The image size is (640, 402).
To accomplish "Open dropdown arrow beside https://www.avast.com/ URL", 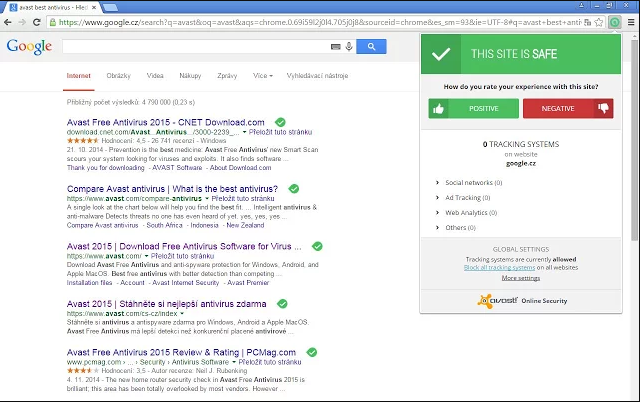I will click(146, 256).
